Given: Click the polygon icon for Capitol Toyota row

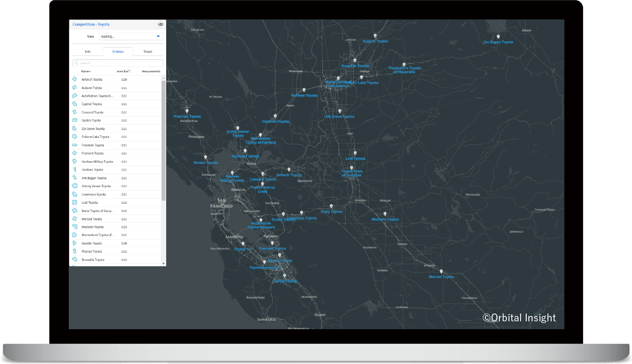Looking at the screenshot, I should (75, 104).
